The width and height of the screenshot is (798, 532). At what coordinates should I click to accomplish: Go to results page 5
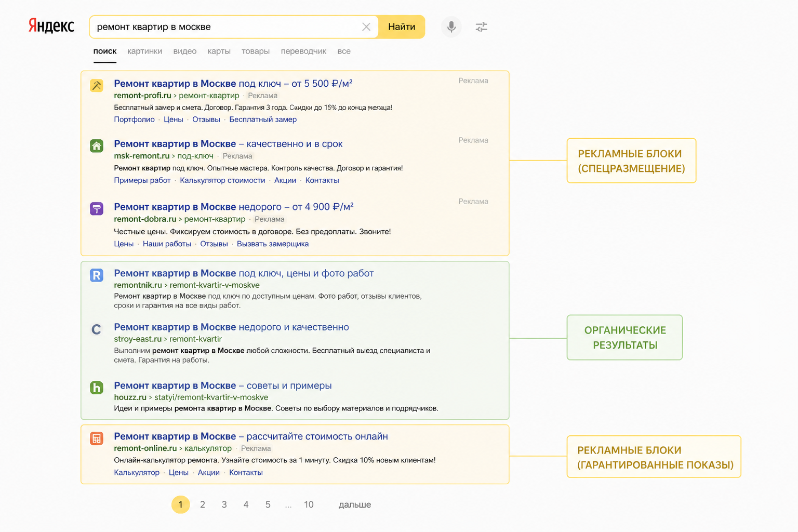click(268, 504)
